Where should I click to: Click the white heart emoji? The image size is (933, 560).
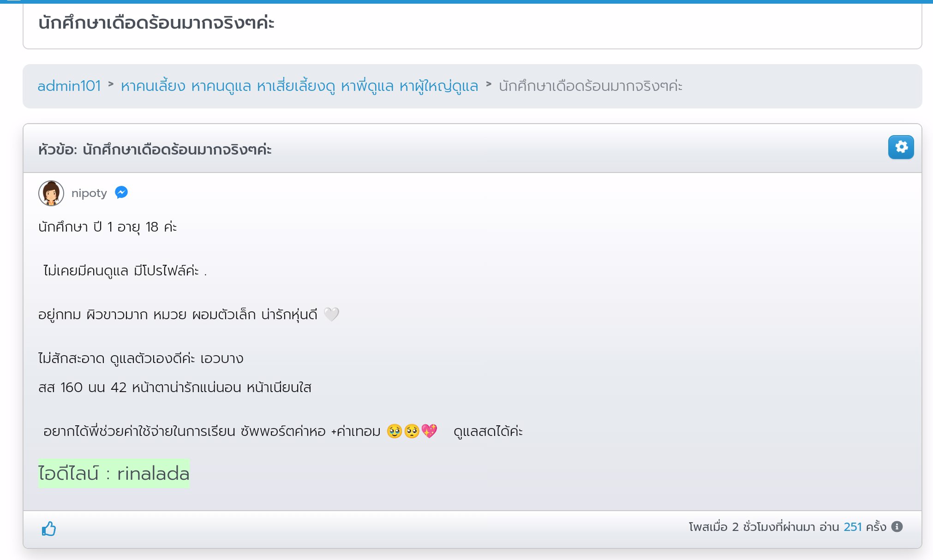(331, 315)
